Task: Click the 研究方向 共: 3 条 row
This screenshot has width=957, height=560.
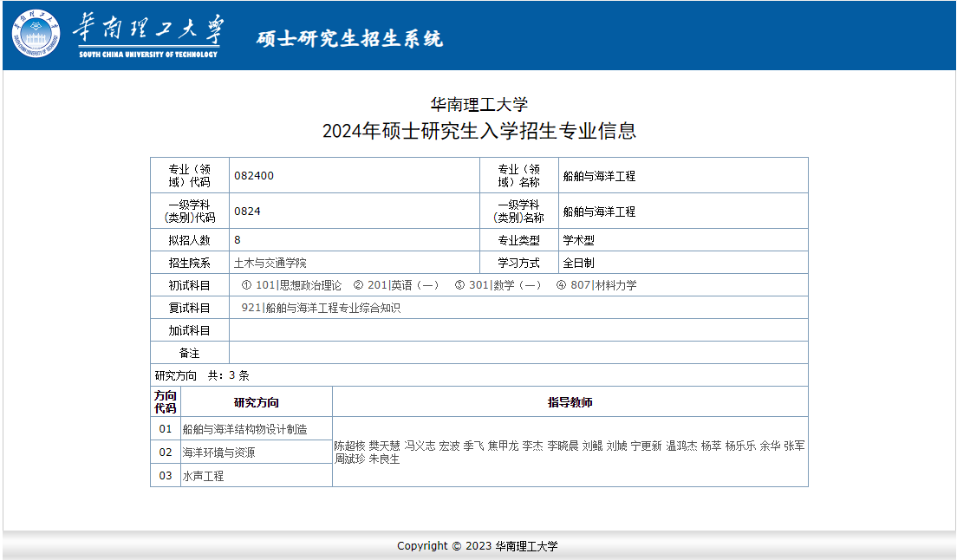Action: pyautogui.click(x=479, y=375)
